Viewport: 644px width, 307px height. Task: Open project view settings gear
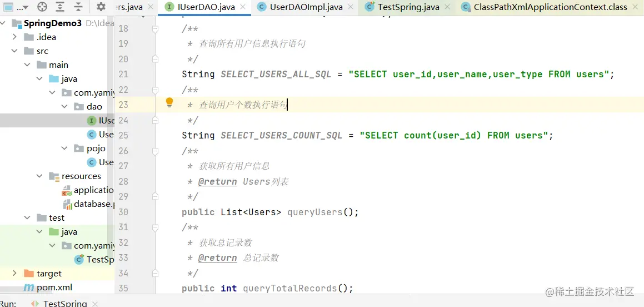[101, 7]
